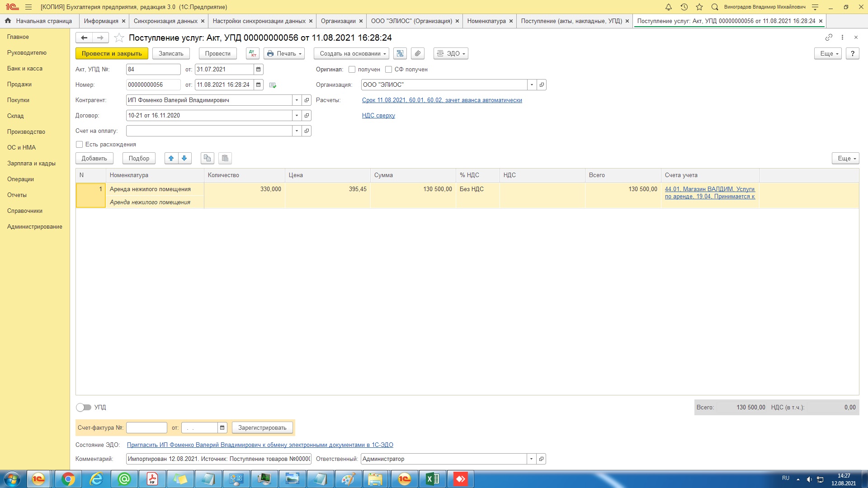Open Банк и касса section

[25, 69]
